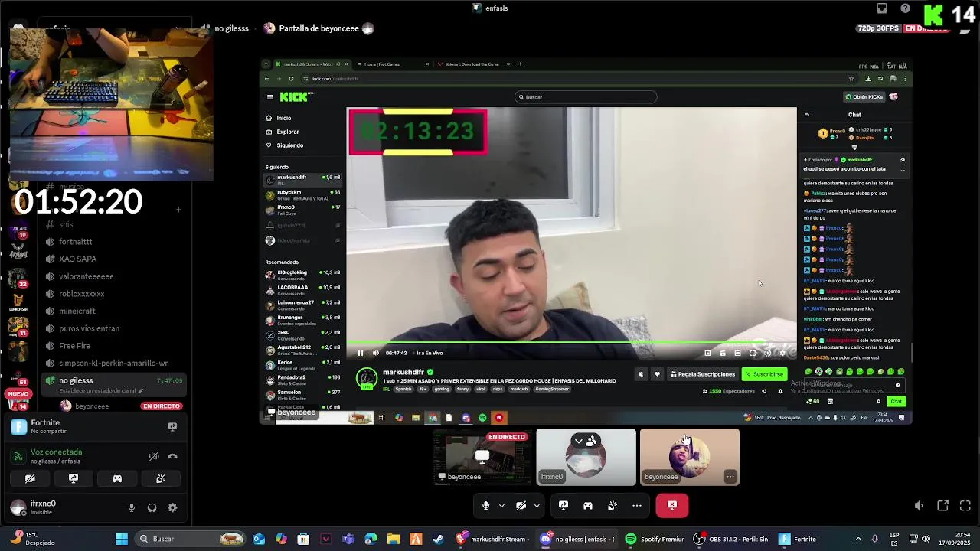Open Fortnite from the taskbar
This screenshot has height=551, width=980.
(798, 539)
